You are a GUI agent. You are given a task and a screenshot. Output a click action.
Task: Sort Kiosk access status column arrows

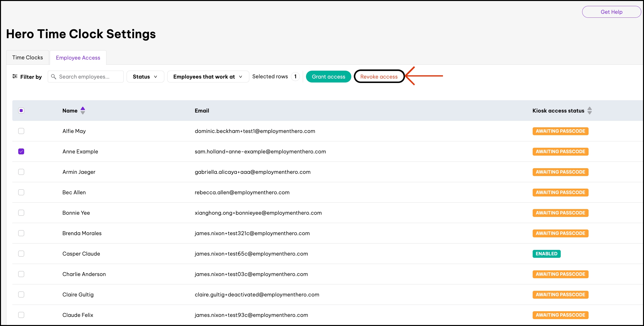[590, 110]
